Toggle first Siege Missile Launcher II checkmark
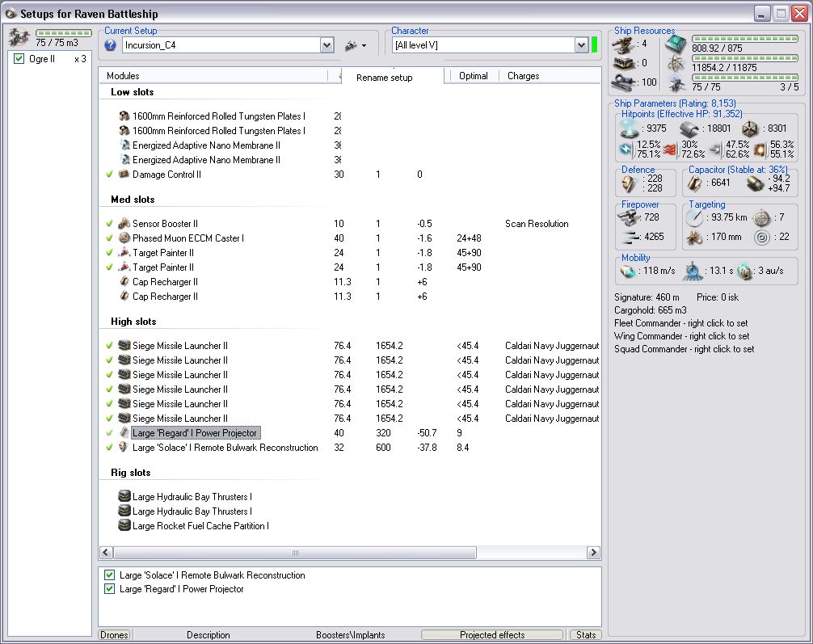The height and width of the screenshot is (644, 813). [x=109, y=345]
